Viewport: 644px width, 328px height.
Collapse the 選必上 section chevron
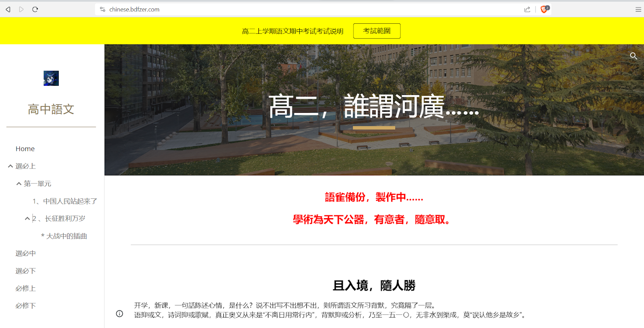(x=10, y=166)
